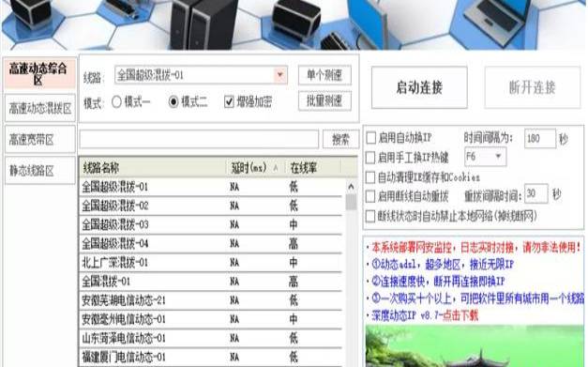The width and height of the screenshot is (588, 367).
Task: Click the ①动态adsl notice line
Action: (443, 265)
